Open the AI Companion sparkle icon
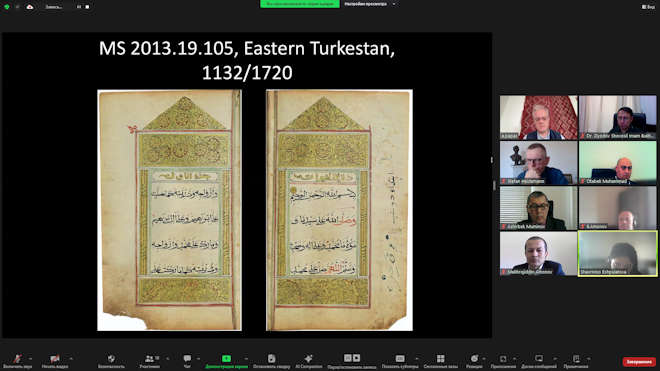 pos(309,359)
